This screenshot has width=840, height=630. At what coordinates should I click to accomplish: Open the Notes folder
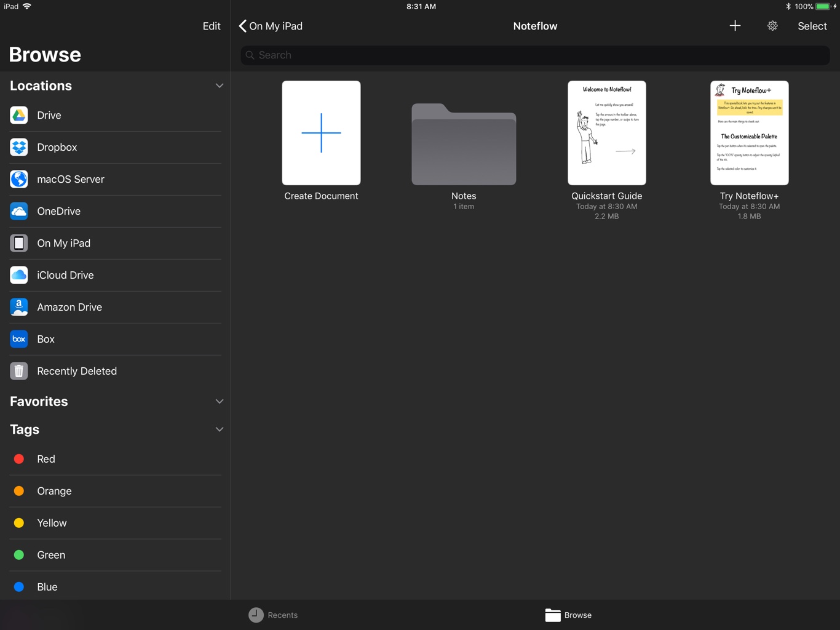(x=464, y=144)
